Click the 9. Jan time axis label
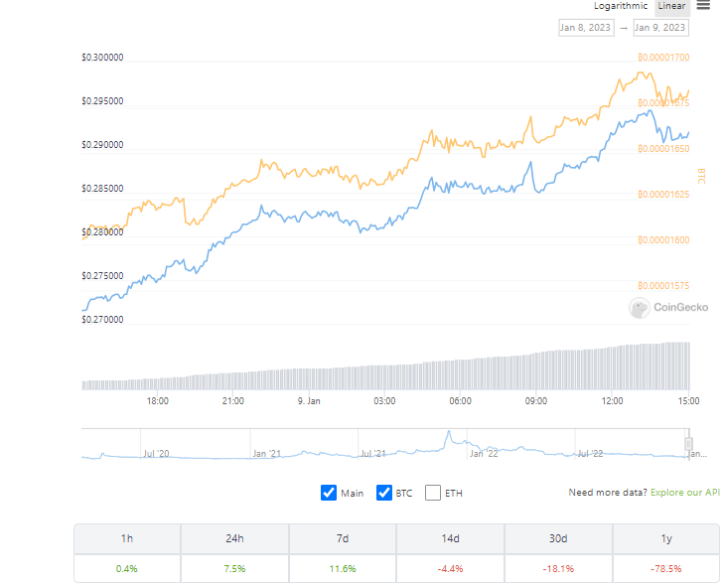 click(x=309, y=400)
